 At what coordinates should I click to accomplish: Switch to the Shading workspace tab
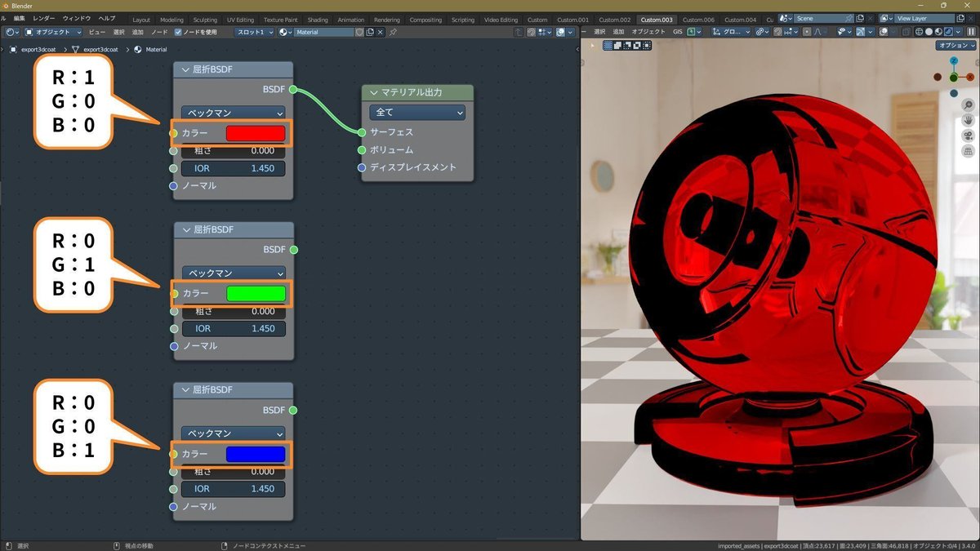(x=318, y=20)
